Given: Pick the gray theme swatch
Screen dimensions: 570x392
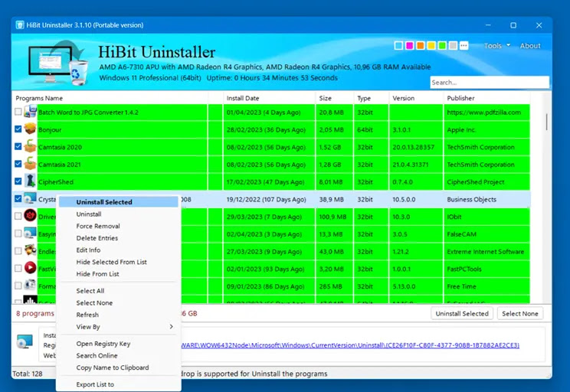Looking at the screenshot, I should [453, 45].
